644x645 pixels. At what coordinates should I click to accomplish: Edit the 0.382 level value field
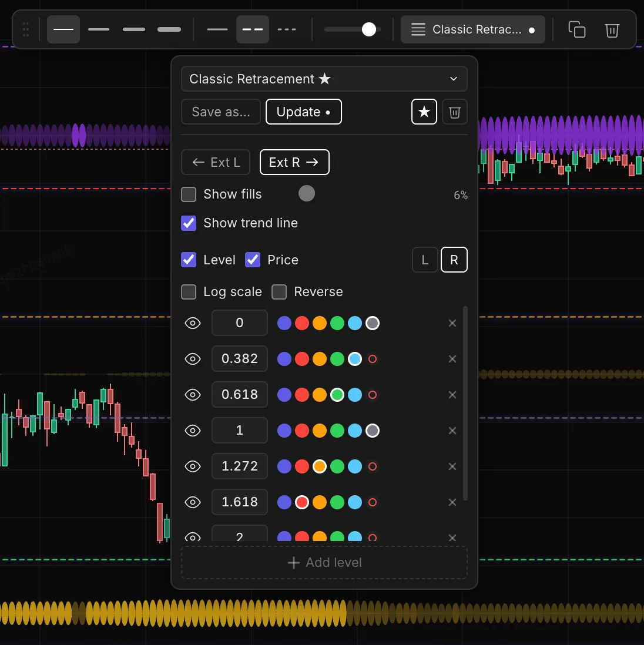(x=240, y=359)
